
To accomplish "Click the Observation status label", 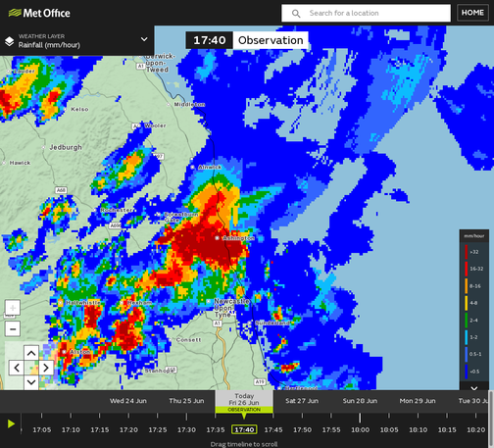I will click(271, 40).
